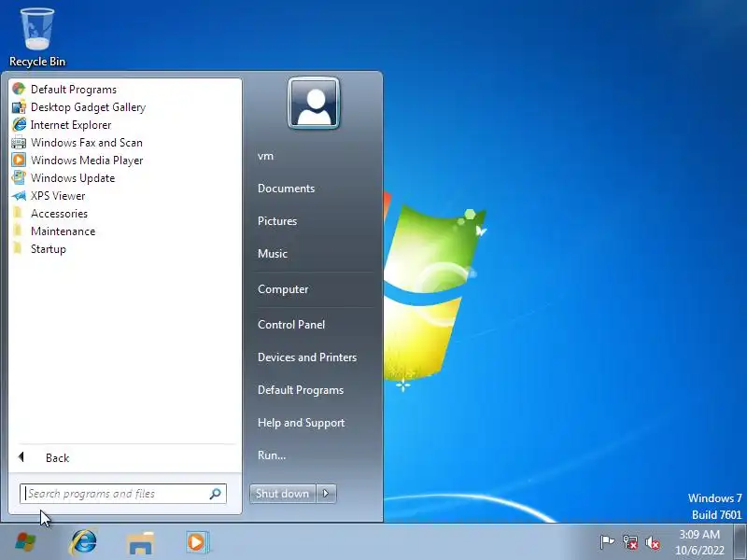The width and height of the screenshot is (747, 560).
Task: Launch the XPS Viewer icon
Action: point(19,196)
